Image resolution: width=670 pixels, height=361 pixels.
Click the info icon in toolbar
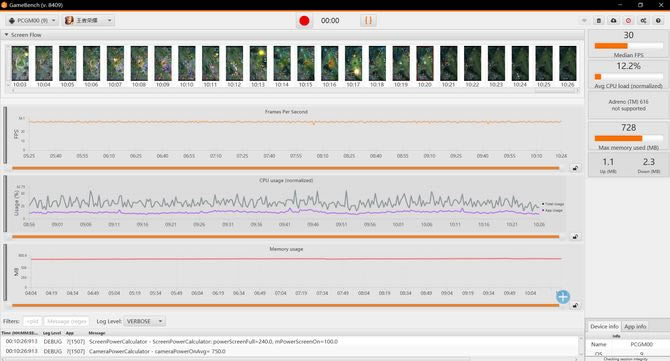pyautogui.click(x=658, y=21)
